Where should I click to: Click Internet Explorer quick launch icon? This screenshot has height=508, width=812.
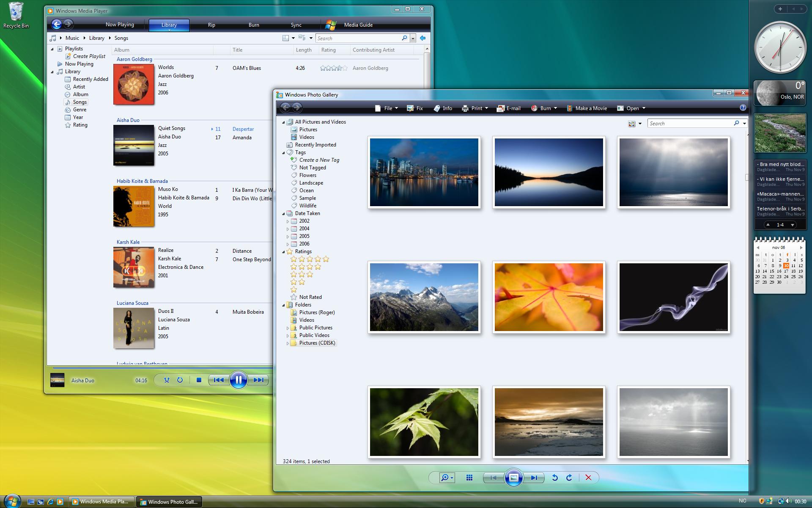coord(50,502)
